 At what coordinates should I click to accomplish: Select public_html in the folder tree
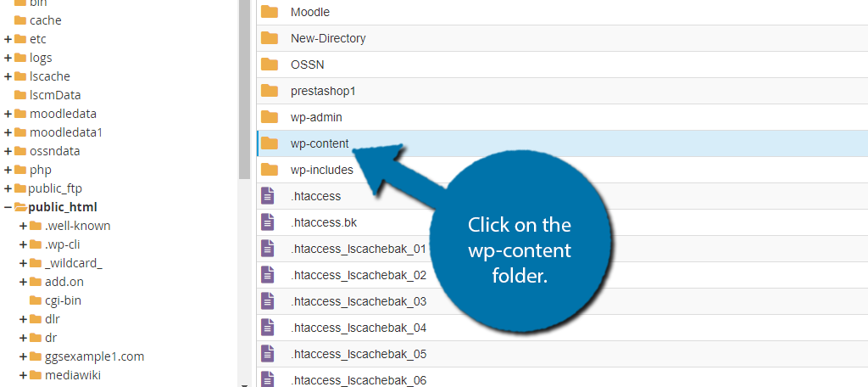point(63,207)
